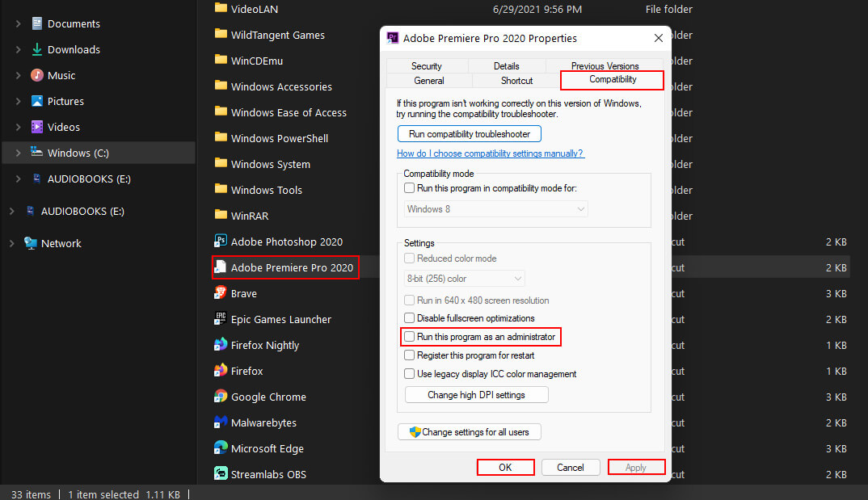Screen dimensions: 868x500
Task: Check Run this program as an administrator
Action: click(x=409, y=336)
